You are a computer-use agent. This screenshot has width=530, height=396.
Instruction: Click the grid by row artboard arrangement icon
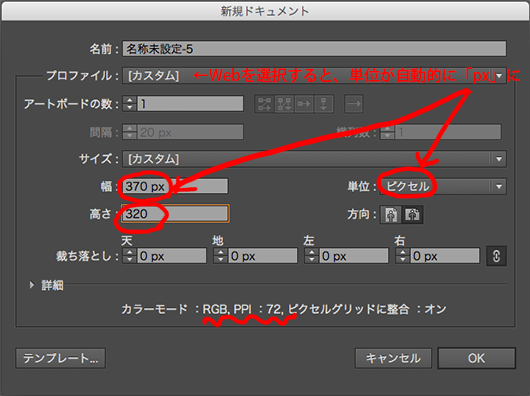tap(264, 104)
